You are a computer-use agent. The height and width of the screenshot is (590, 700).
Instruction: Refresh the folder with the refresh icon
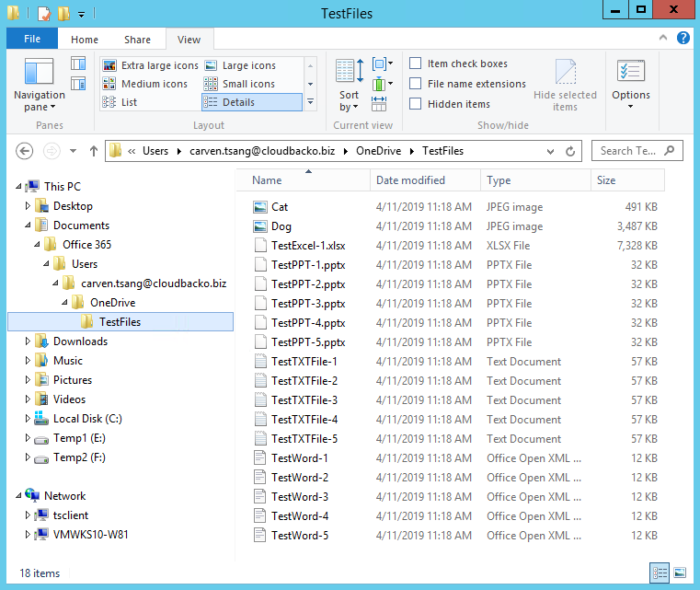pos(570,151)
